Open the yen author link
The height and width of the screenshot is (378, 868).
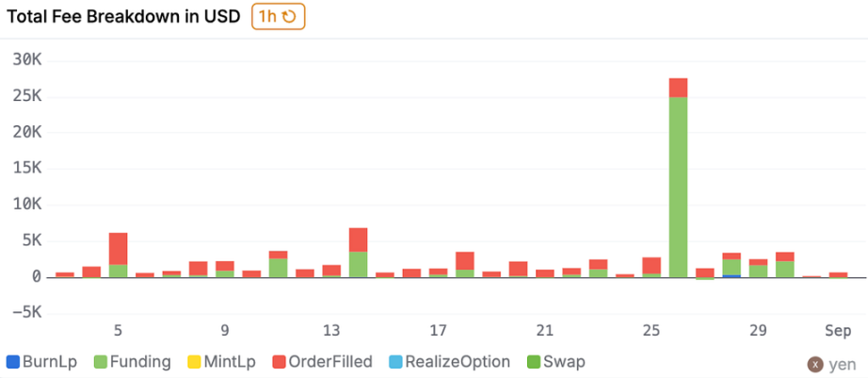pos(841,364)
